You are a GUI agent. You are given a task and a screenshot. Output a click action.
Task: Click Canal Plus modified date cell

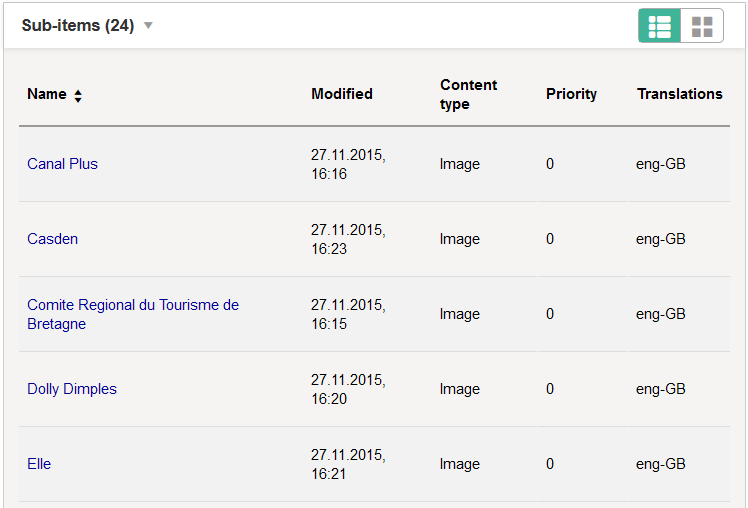(348, 164)
